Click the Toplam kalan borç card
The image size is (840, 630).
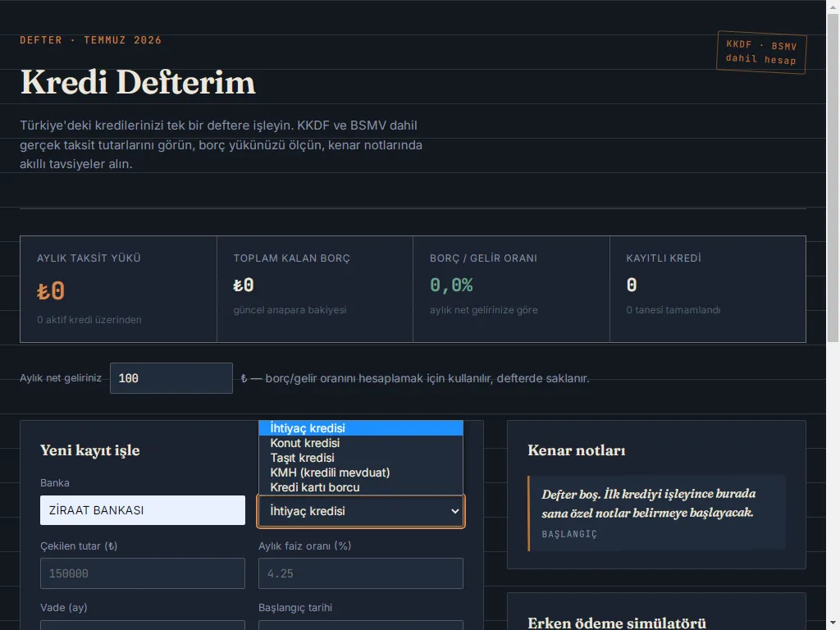315,290
